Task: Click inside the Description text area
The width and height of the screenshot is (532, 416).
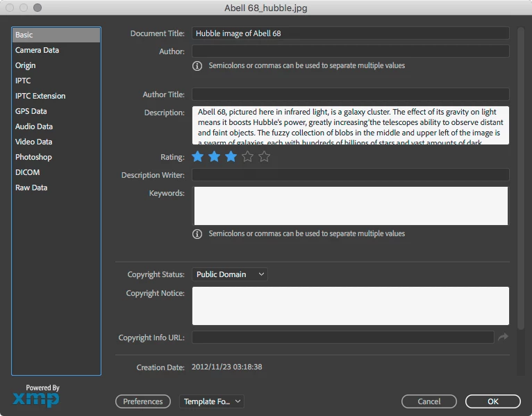Action: [351, 126]
